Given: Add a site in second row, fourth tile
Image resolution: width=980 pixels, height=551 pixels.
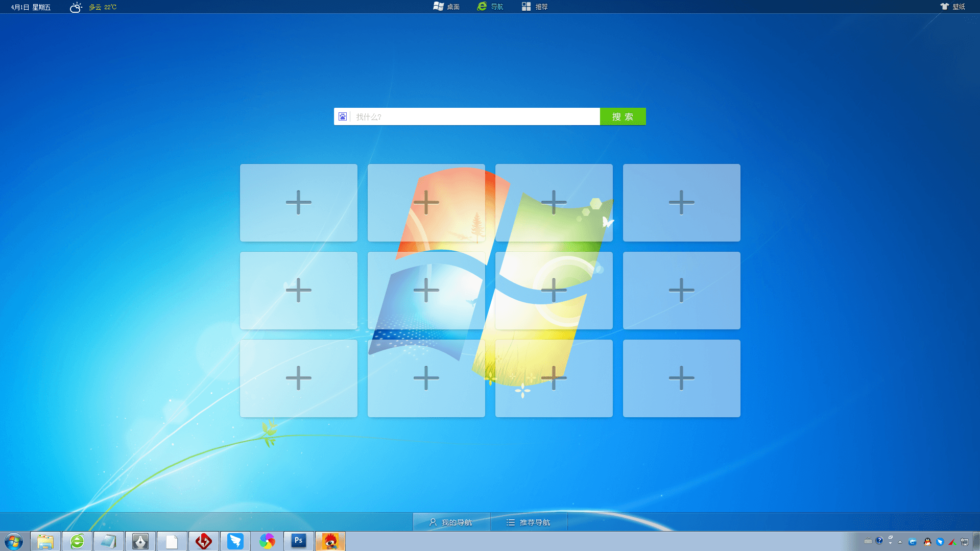Looking at the screenshot, I should [682, 291].
